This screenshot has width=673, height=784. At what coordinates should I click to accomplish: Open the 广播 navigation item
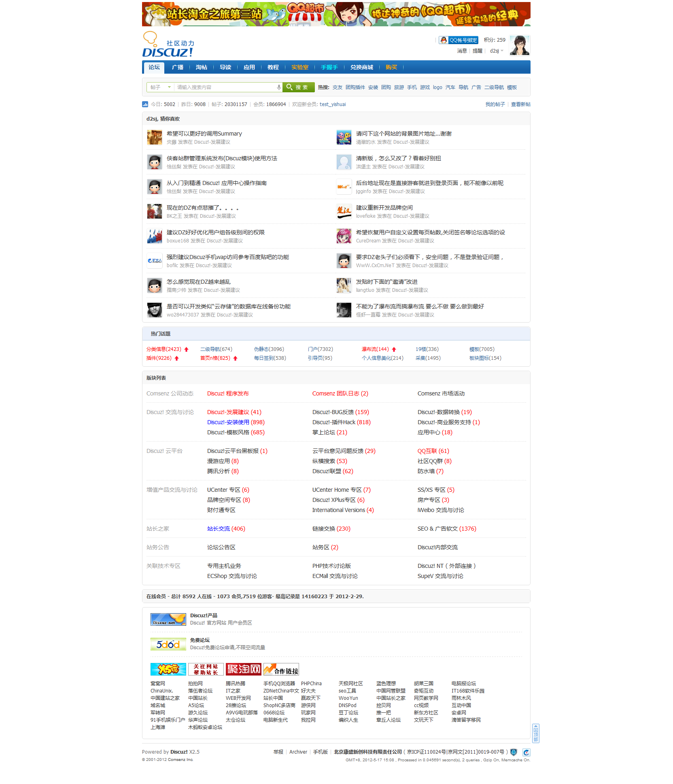[178, 67]
